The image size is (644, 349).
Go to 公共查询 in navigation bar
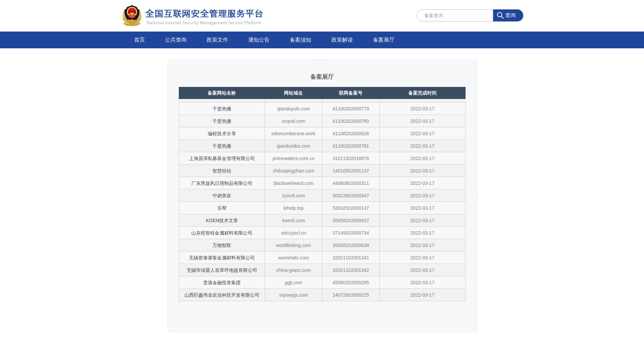tap(175, 40)
